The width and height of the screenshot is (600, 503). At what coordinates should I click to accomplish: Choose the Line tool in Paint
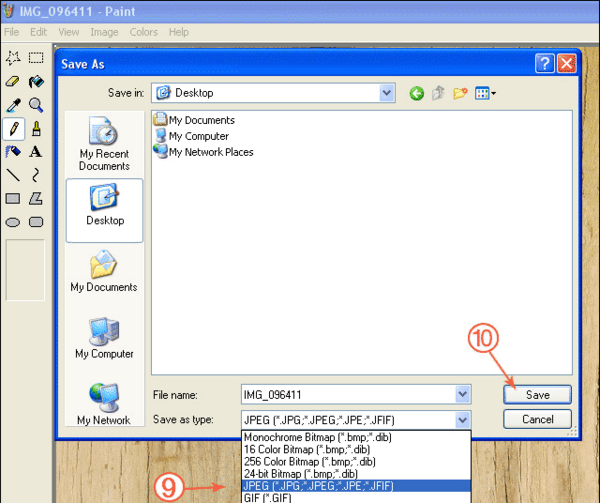point(13,175)
